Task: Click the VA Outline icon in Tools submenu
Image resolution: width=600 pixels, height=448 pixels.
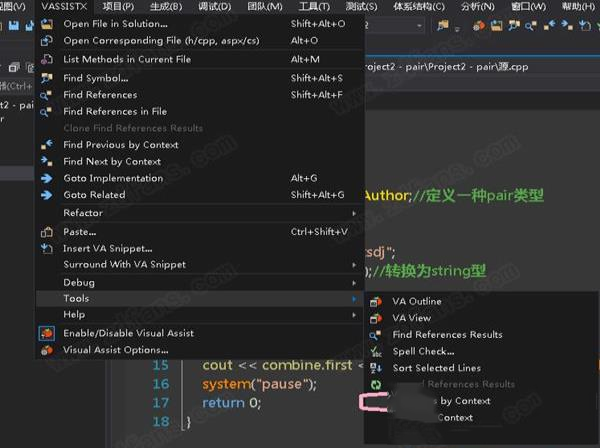Action: 376,301
